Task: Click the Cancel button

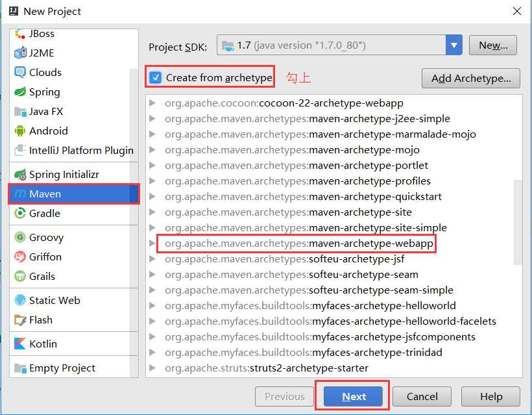Action: coord(422,396)
